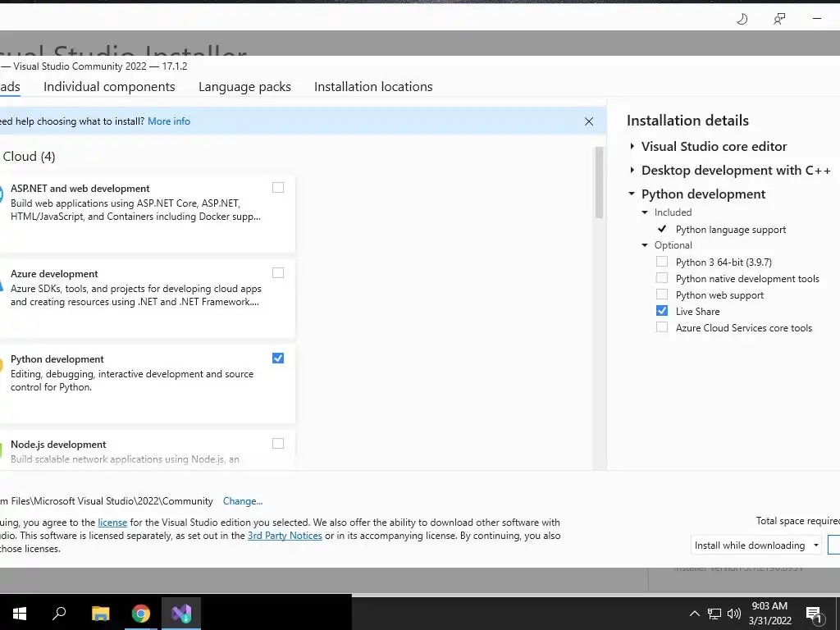The height and width of the screenshot is (630, 840).
Task: Click the Azure development card title
Action: pos(54,274)
